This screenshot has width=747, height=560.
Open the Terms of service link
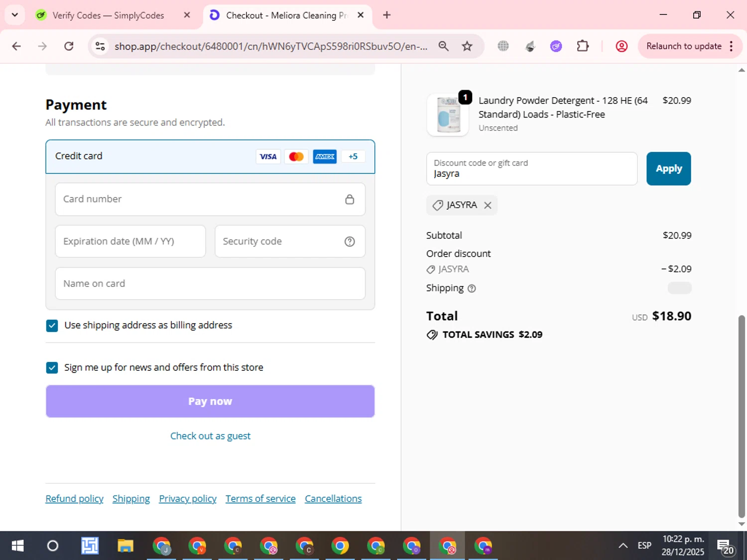(260, 499)
